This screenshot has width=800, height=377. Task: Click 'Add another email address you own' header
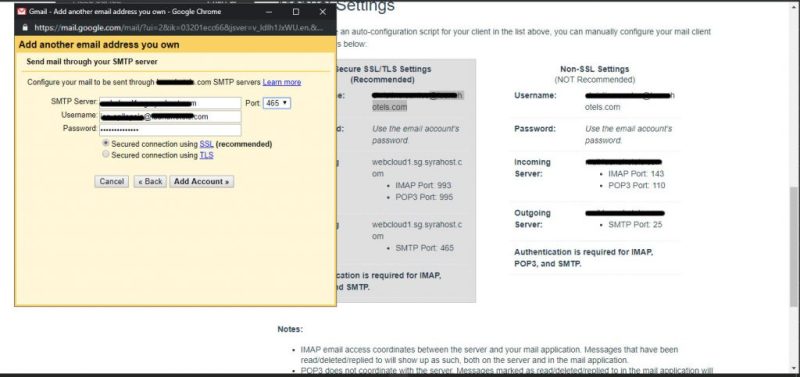(99, 45)
